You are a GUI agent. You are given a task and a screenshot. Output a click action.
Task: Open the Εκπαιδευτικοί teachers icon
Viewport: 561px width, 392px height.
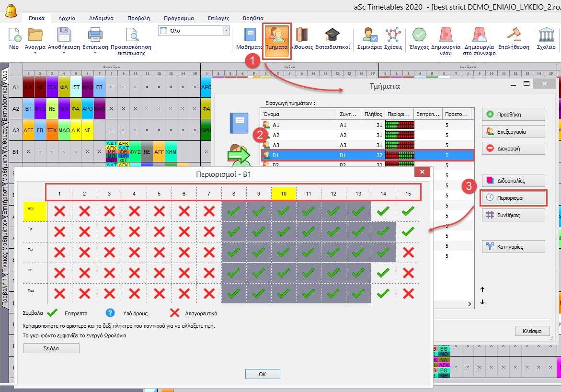(332, 36)
